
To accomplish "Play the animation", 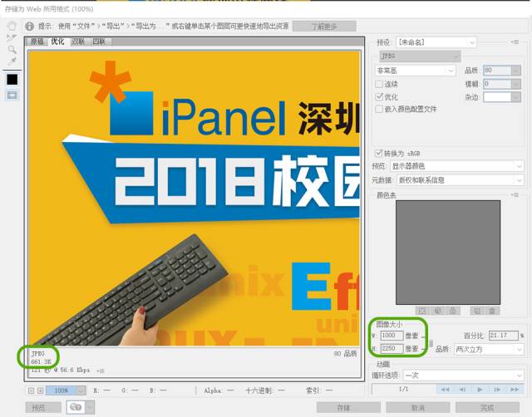I will (480, 390).
